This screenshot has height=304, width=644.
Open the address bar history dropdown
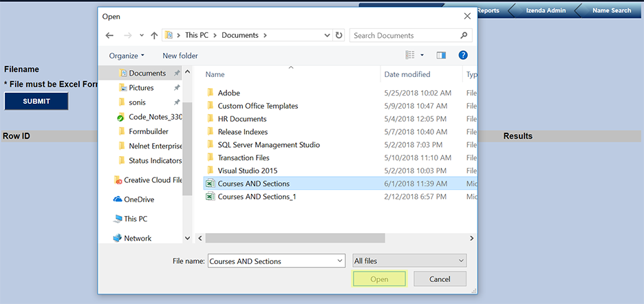[x=326, y=35]
